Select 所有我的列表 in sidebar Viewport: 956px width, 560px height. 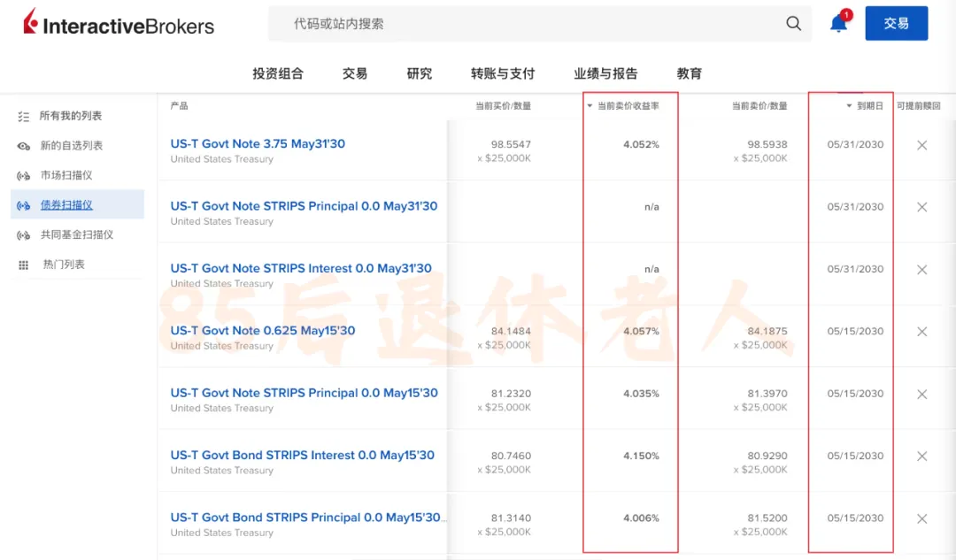[71, 116]
